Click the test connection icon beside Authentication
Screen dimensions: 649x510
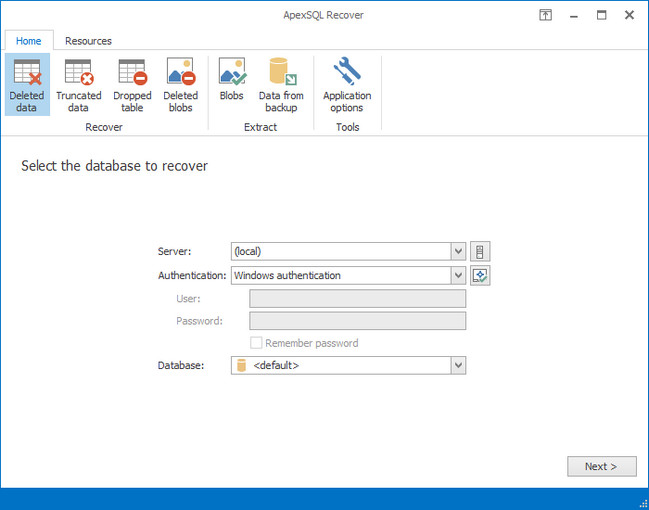pos(480,275)
